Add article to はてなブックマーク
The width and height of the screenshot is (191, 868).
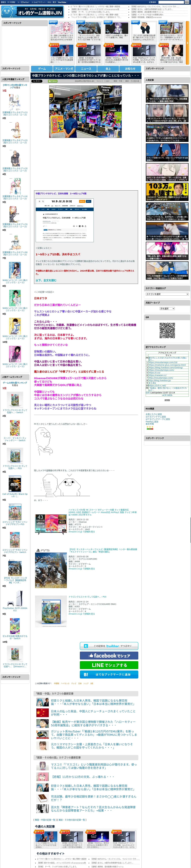[109, 675]
